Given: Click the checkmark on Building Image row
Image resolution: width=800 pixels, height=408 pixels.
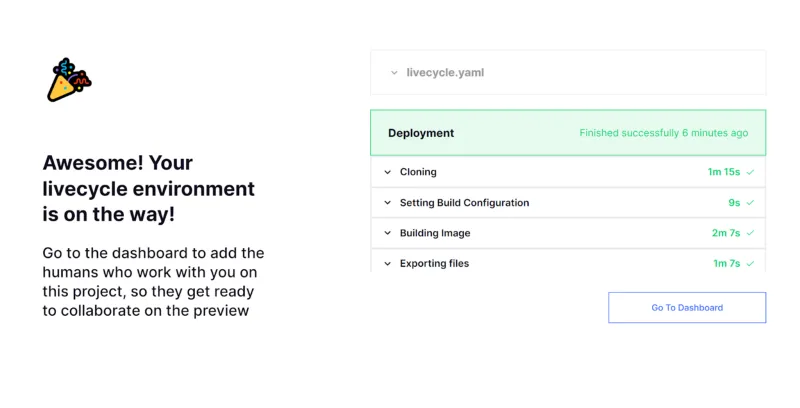Looking at the screenshot, I should click(x=750, y=233).
